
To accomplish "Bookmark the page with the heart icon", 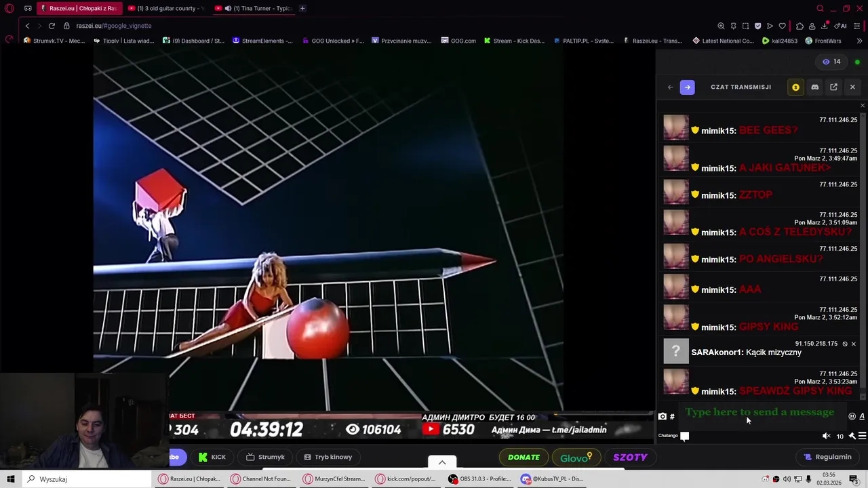I will click(782, 26).
